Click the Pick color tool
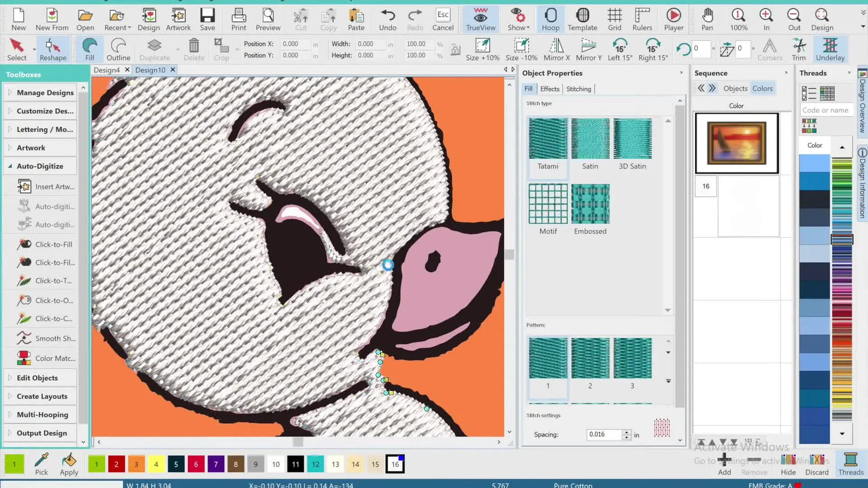This screenshot has width=868, height=488. tap(41, 464)
